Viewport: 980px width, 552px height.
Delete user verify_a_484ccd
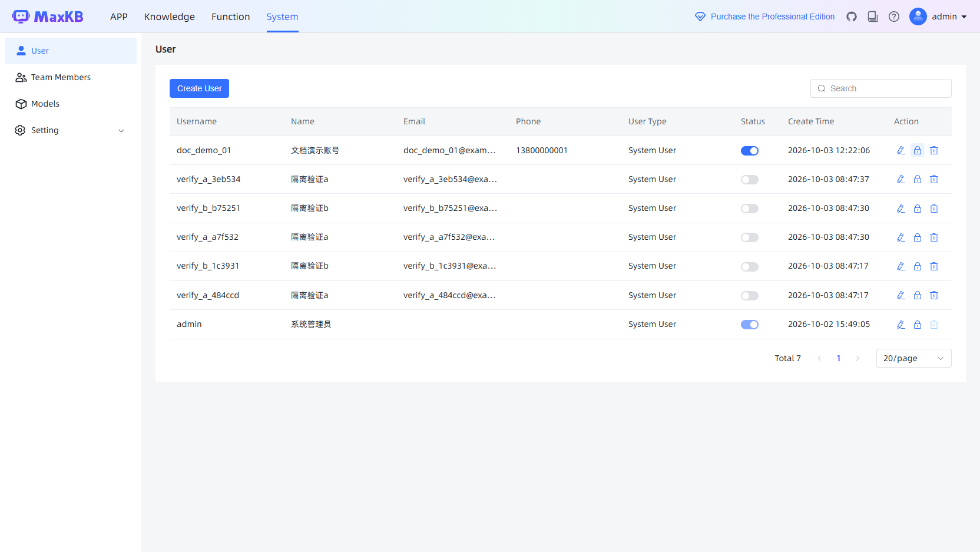coord(934,295)
